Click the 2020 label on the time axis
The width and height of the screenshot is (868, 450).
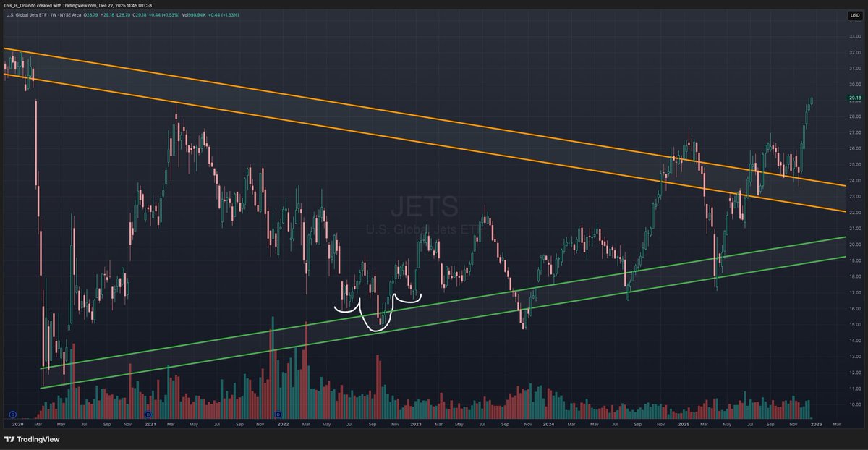click(19, 423)
